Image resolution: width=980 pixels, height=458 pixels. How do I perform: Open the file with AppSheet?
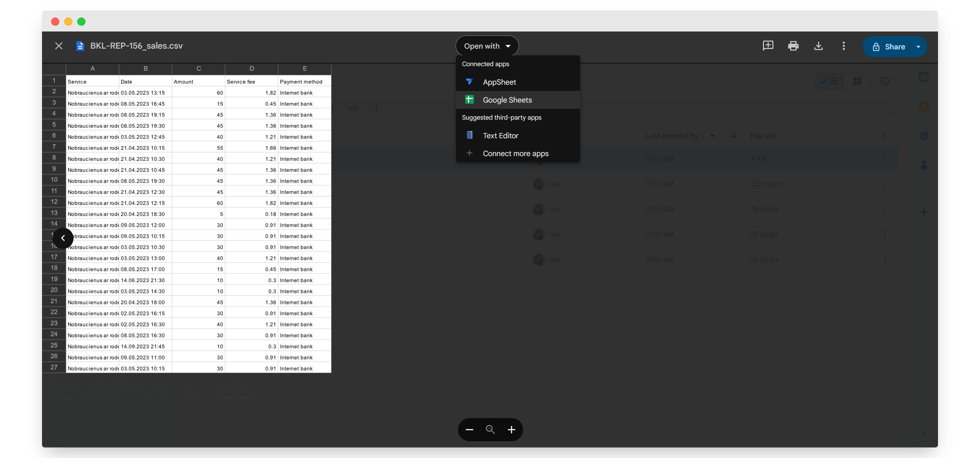[499, 82]
